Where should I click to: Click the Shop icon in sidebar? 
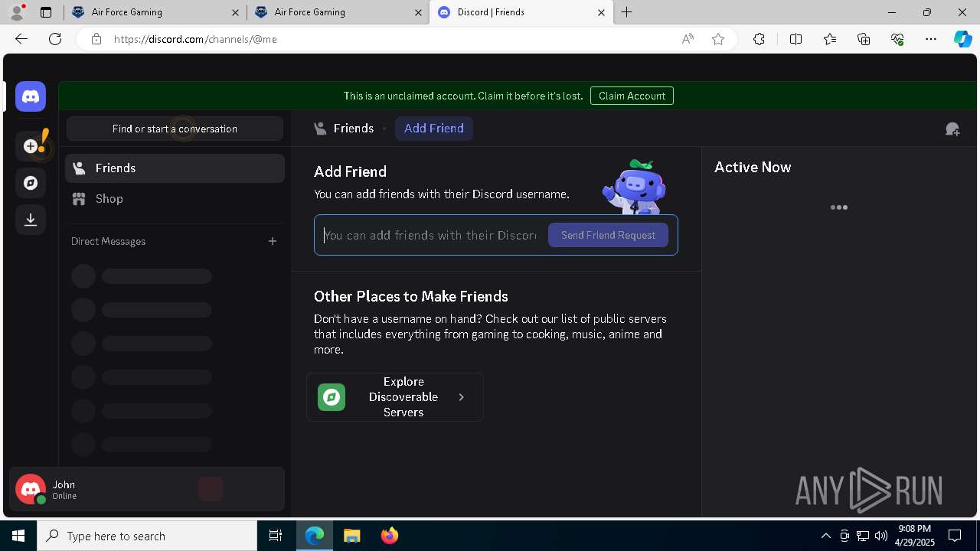click(x=79, y=199)
